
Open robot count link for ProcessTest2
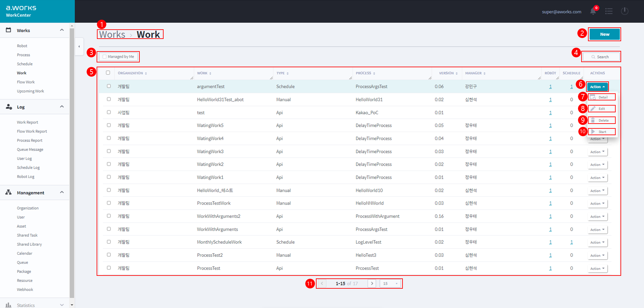pos(550,255)
